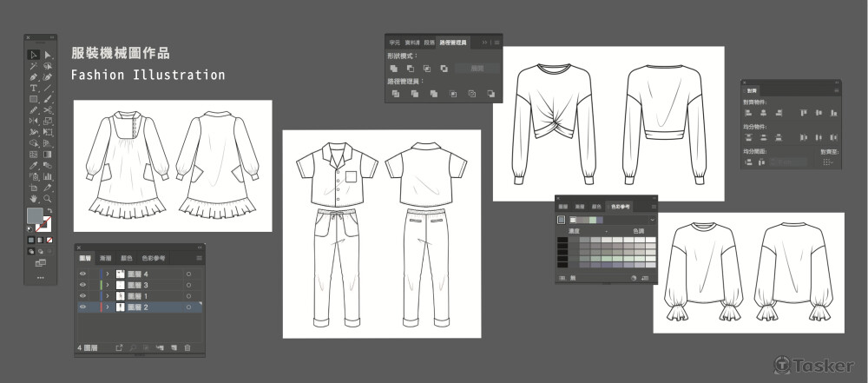868x383 pixels.
Task: Hide layer 圖層 4 with eye icon
Action: pos(83,274)
